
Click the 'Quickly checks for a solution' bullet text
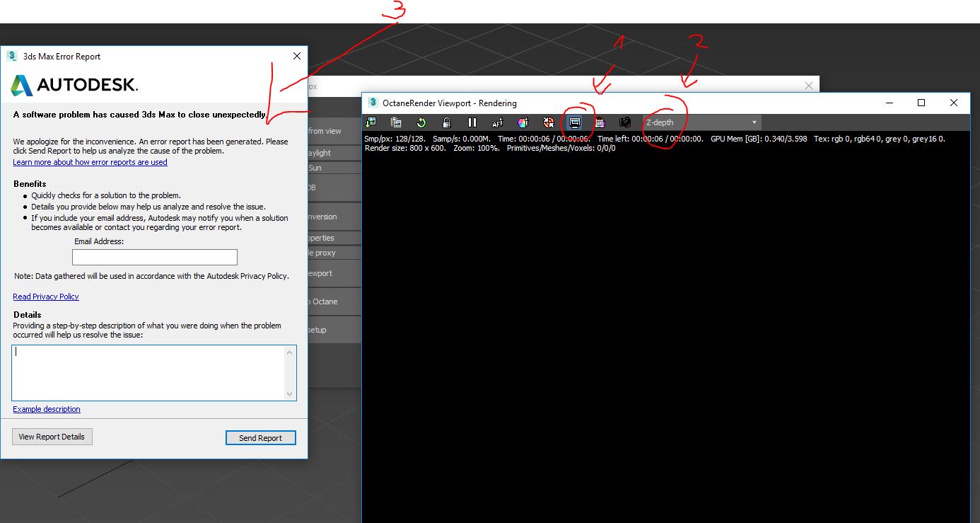point(106,195)
